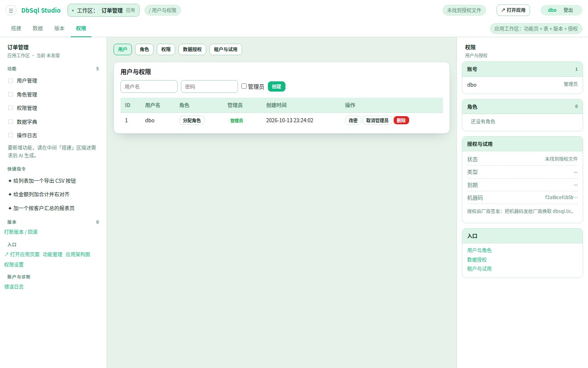The width and height of the screenshot is (588, 368).
Task: Open the 应用架构图 sidebar link
Action: click(x=78, y=254)
